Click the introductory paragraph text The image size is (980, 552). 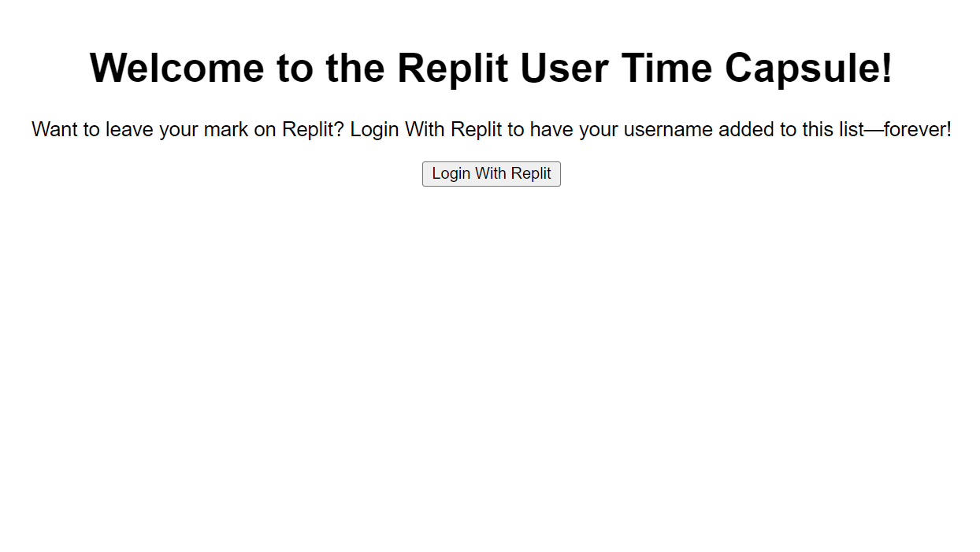click(x=490, y=129)
